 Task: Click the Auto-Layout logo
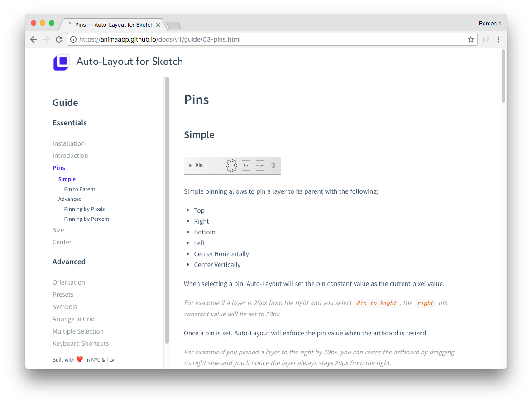(61, 62)
